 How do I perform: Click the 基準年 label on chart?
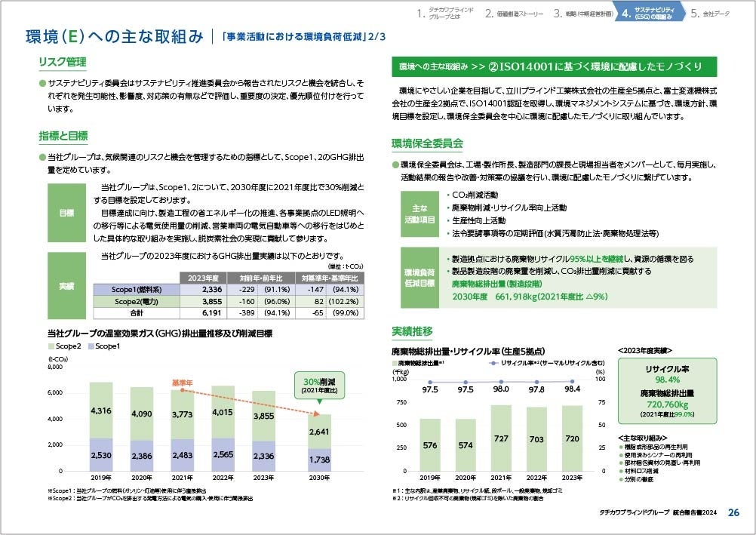click(x=183, y=383)
